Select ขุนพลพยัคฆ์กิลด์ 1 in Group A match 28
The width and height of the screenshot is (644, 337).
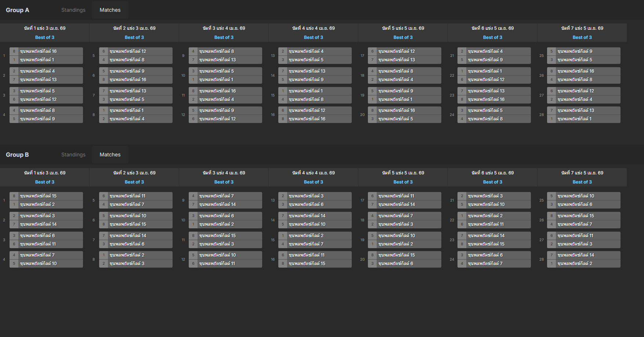pyautogui.click(x=584, y=119)
